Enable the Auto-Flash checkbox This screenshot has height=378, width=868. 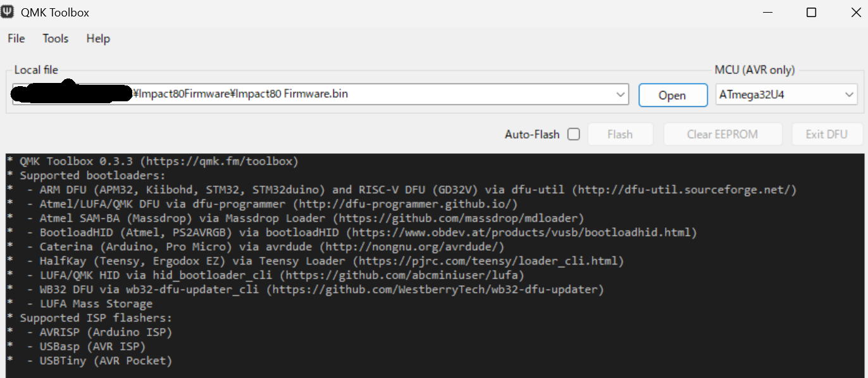(x=573, y=134)
